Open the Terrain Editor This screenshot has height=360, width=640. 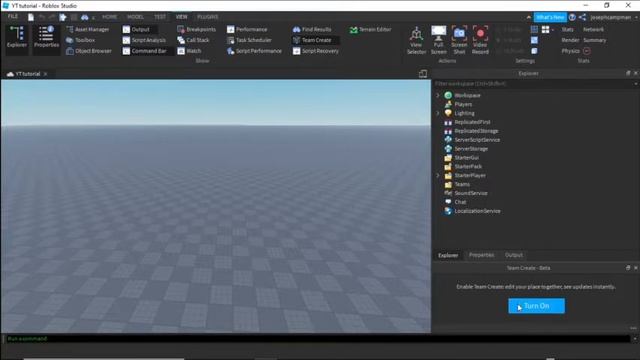click(371, 29)
